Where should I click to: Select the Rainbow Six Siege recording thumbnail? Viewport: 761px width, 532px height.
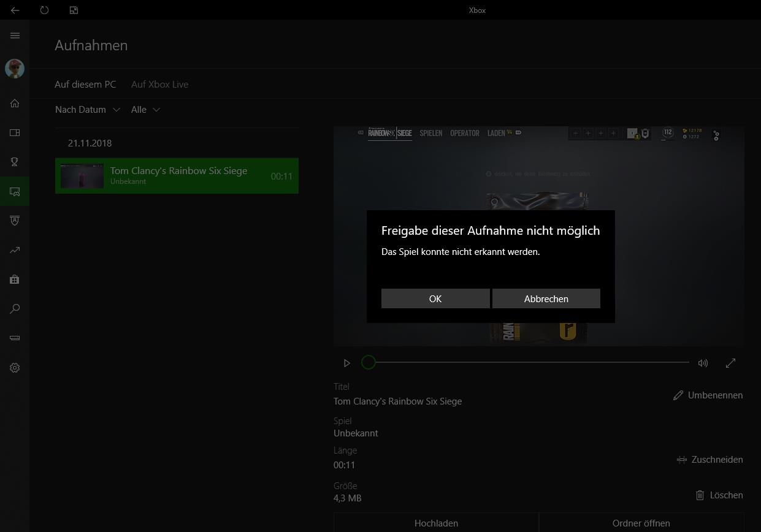pos(82,176)
